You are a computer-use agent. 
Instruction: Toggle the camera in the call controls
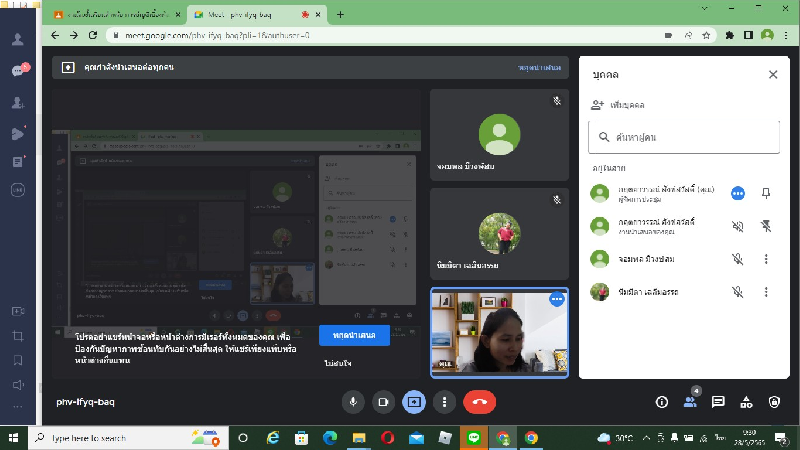pyautogui.click(x=382, y=401)
